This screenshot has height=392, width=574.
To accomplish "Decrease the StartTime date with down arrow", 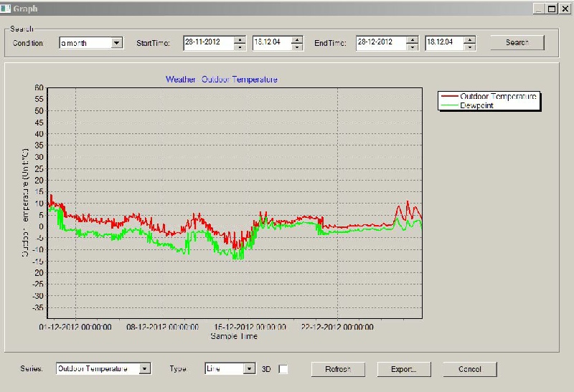I will 240,47.
